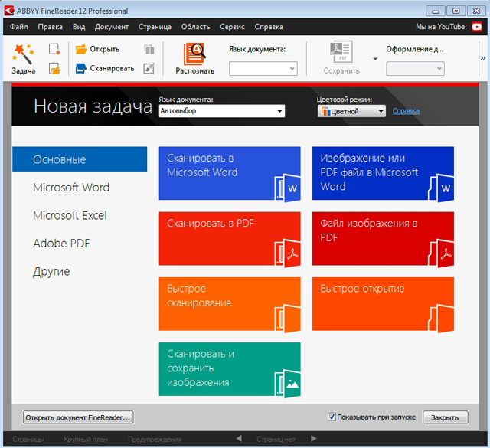
Task: Open the Документ menu
Action: point(112,27)
